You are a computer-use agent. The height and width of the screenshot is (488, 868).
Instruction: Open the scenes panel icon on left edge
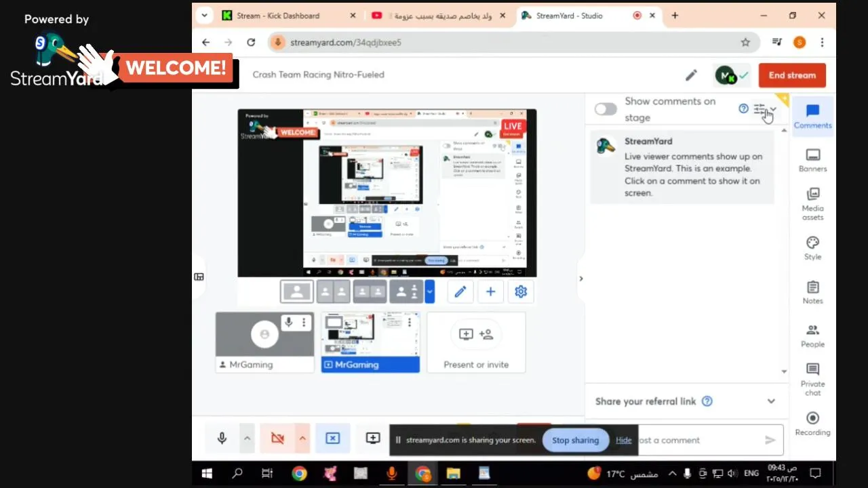[x=199, y=277]
